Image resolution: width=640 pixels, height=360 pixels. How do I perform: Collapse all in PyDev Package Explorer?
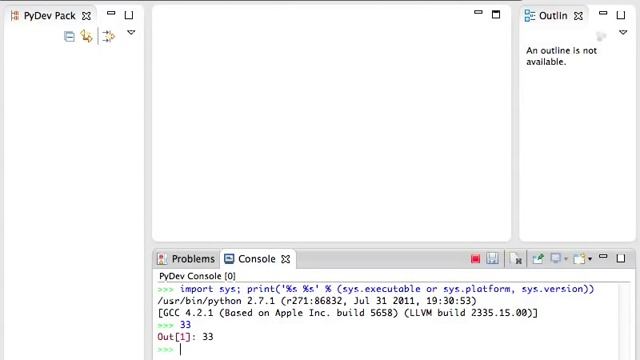click(x=69, y=37)
